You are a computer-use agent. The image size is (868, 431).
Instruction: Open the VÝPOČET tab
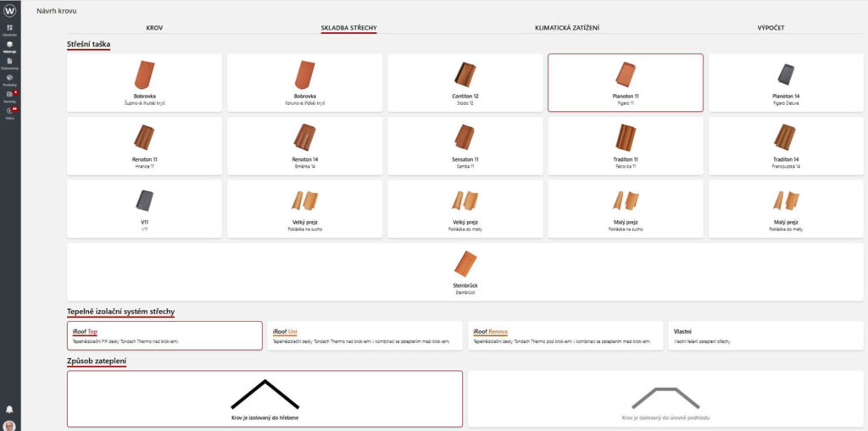771,28
